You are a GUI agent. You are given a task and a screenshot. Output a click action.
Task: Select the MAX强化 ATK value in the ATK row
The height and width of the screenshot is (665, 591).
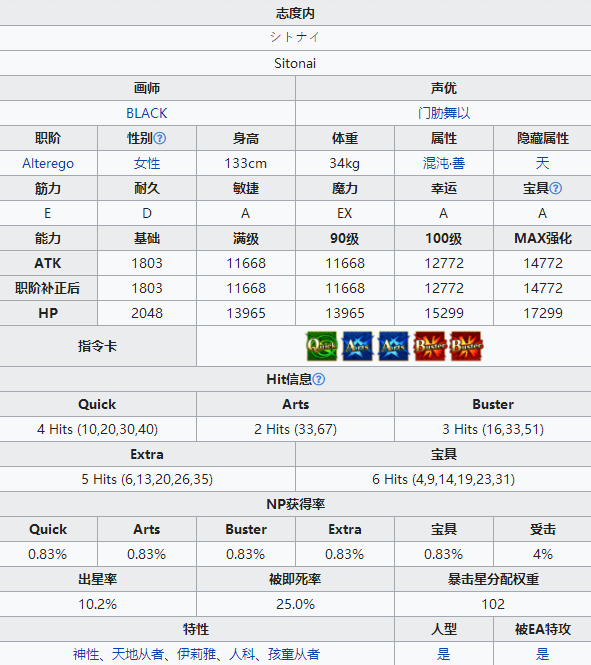pyautogui.click(x=543, y=263)
